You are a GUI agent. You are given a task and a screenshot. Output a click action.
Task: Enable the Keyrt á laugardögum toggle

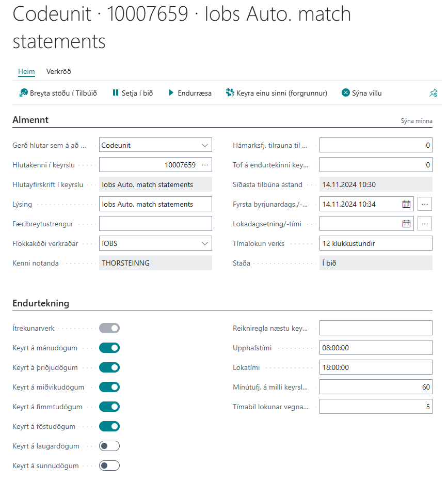pos(109,446)
